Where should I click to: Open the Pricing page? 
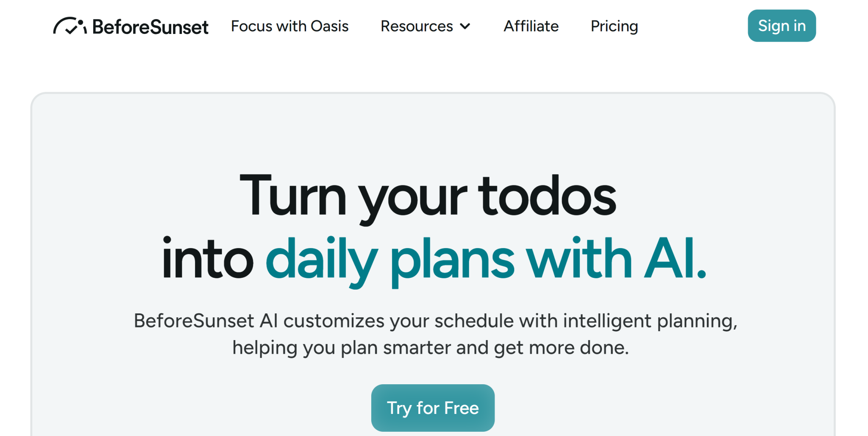(614, 26)
